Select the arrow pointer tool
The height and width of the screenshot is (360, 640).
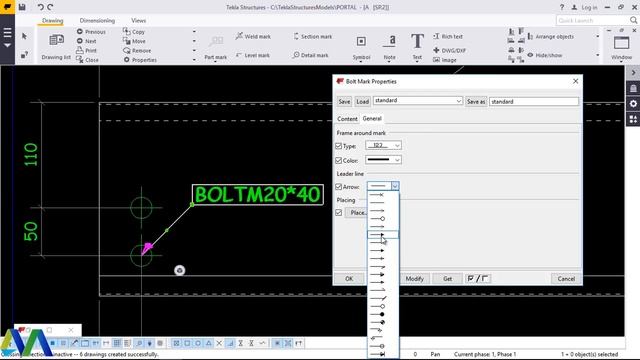(24, 36)
